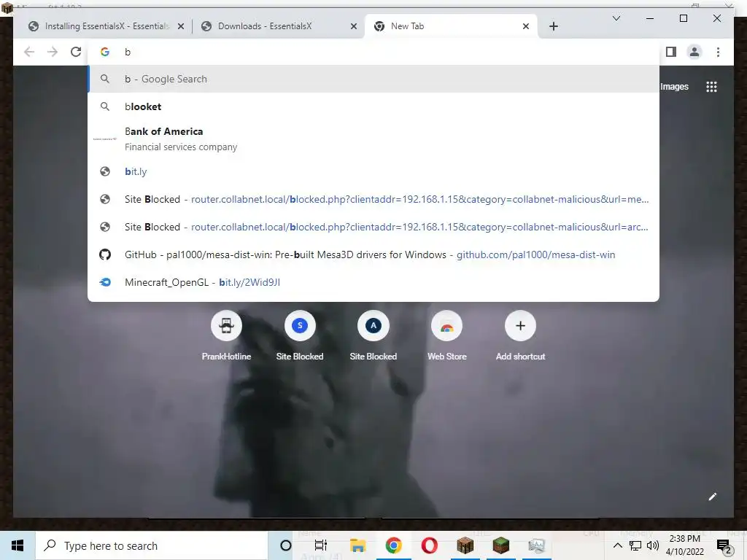The image size is (747, 560).
Task: Open the Chrome profile avatar
Action: tap(694, 52)
